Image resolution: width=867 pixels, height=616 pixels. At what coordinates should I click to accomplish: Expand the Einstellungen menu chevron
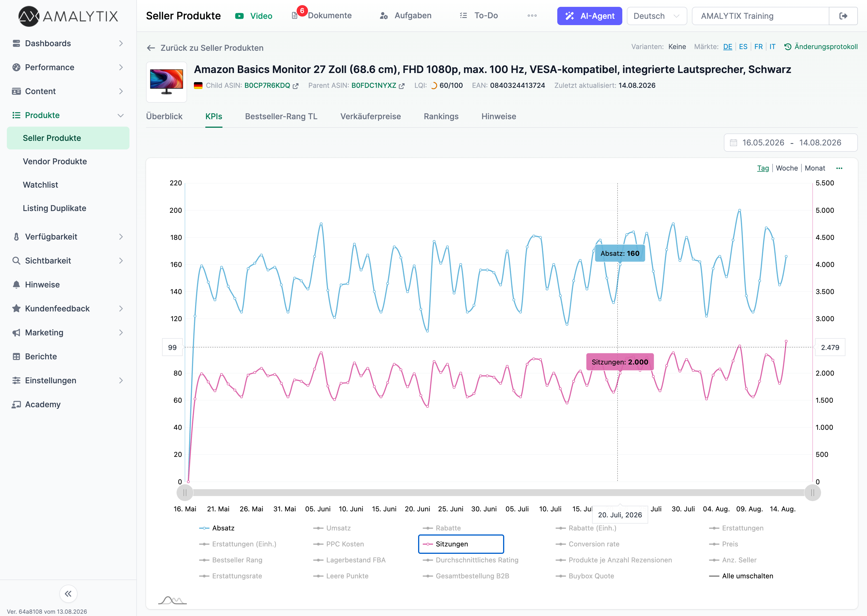pyautogui.click(x=121, y=380)
